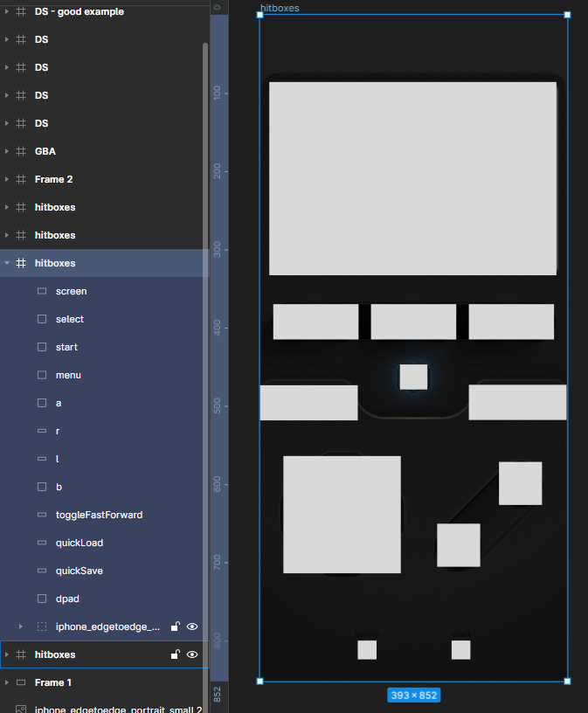Click the rectangle icon of layer l
The width and height of the screenshot is (588, 713).
[x=42, y=459]
